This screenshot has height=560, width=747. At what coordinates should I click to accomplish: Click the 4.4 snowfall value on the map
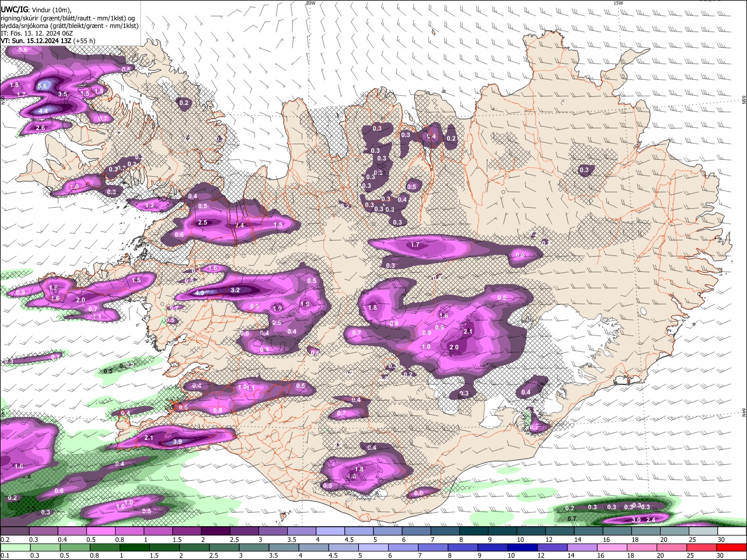click(44, 110)
